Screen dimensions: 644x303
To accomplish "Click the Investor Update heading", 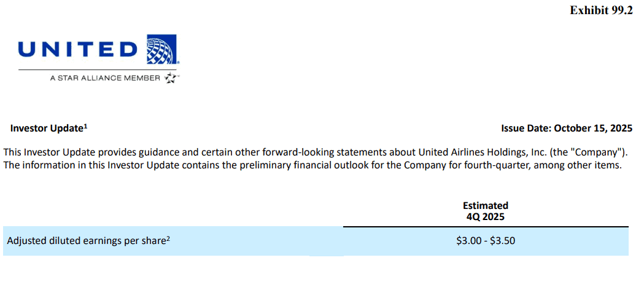I will tap(47, 128).
